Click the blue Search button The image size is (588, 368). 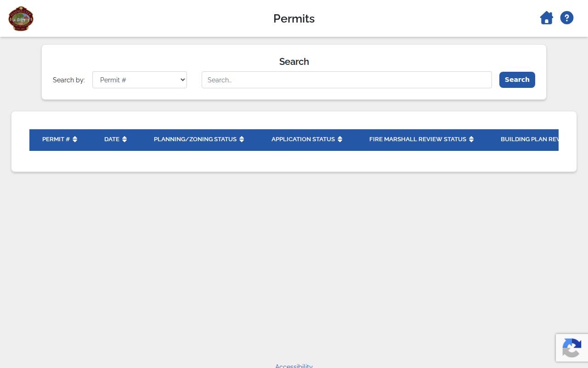tap(517, 80)
